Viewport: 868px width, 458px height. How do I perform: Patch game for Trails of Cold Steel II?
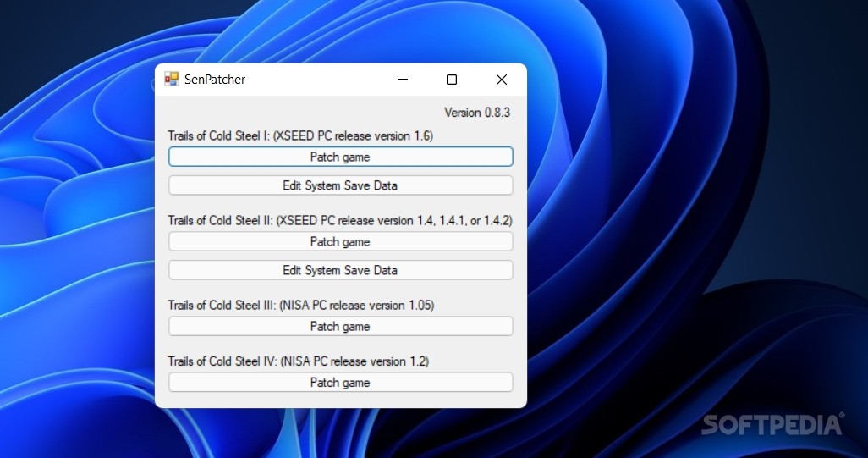point(340,242)
